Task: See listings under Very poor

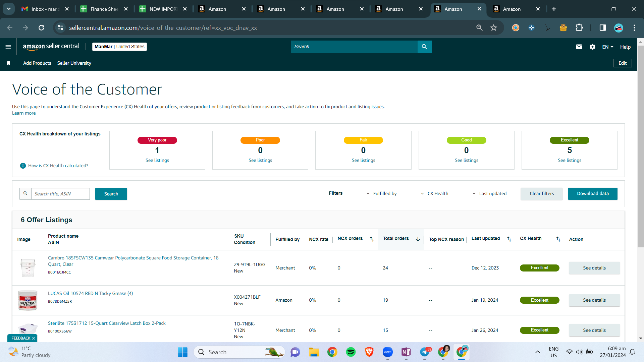Action: (157, 161)
